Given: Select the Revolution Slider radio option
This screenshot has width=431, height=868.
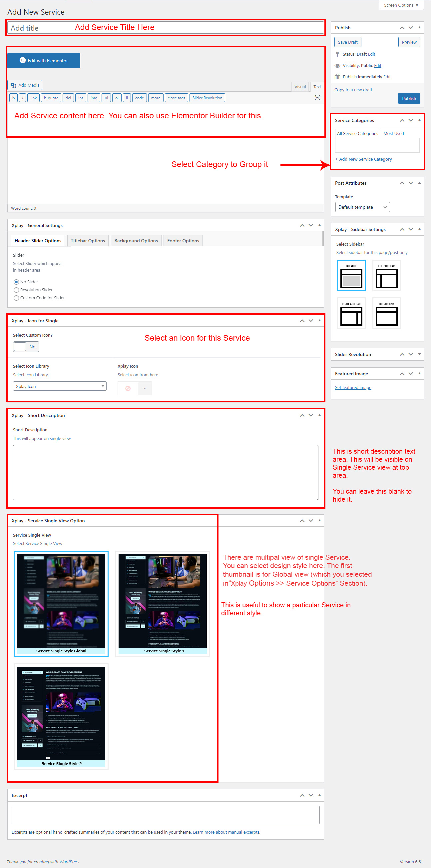Looking at the screenshot, I should click(16, 290).
